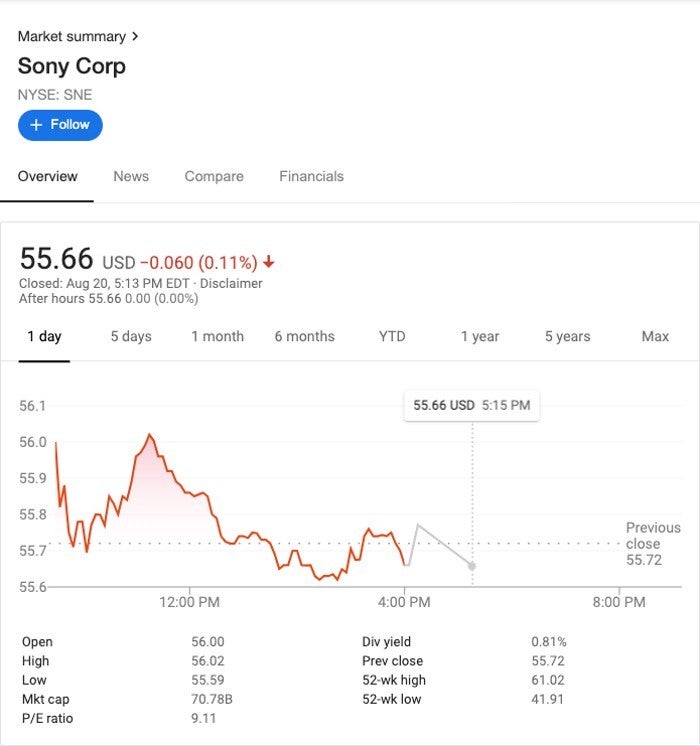The height and width of the screenshot is (746, 700).
Task: Click the Previous close label on chart
Action: (x=652, y=536)
